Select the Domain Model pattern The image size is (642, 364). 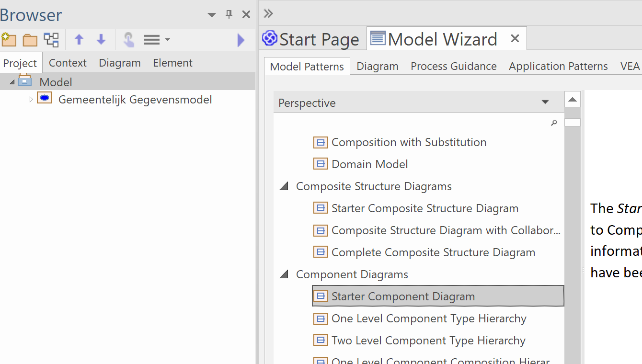(x=369, y=164)
